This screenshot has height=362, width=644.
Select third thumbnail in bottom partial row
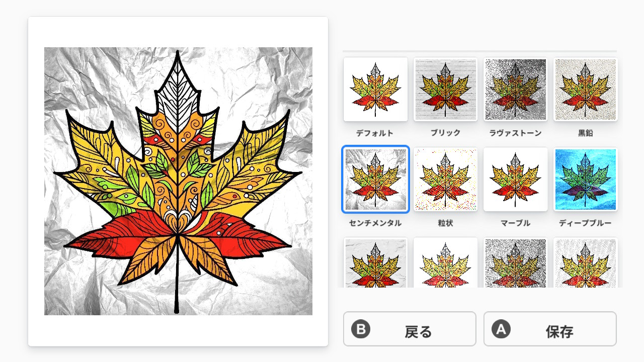515,262
